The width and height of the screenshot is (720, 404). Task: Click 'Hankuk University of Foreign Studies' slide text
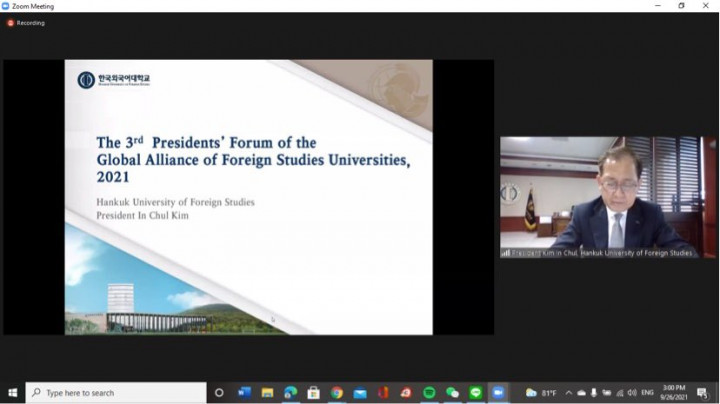[x=175, y=202]
